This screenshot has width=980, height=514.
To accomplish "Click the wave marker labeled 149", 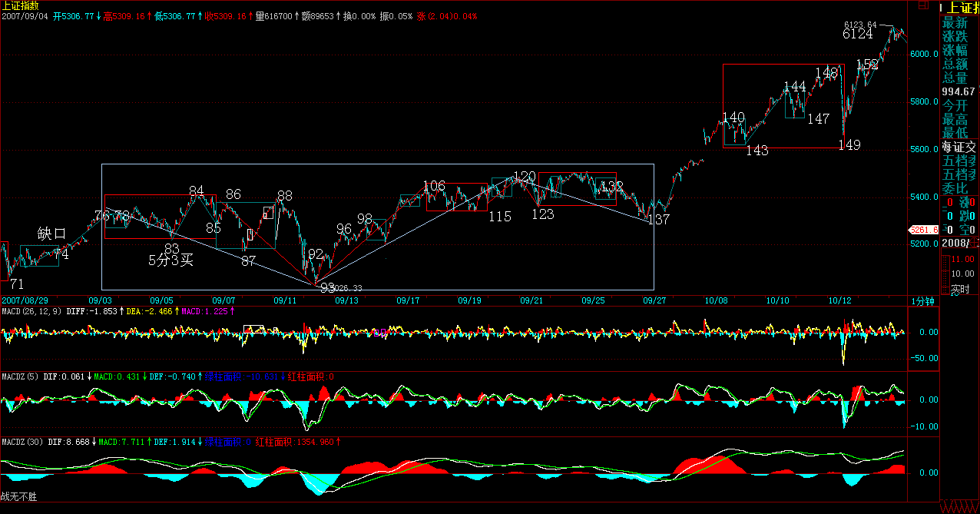I will tap(849, 144).
